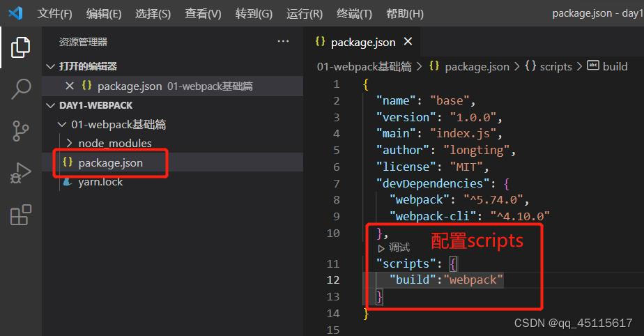Image resolution: width=644 pixels, height=336 pixels.
Task: Click the 资源管理器 panel title
Action: (x=83, y=42)
